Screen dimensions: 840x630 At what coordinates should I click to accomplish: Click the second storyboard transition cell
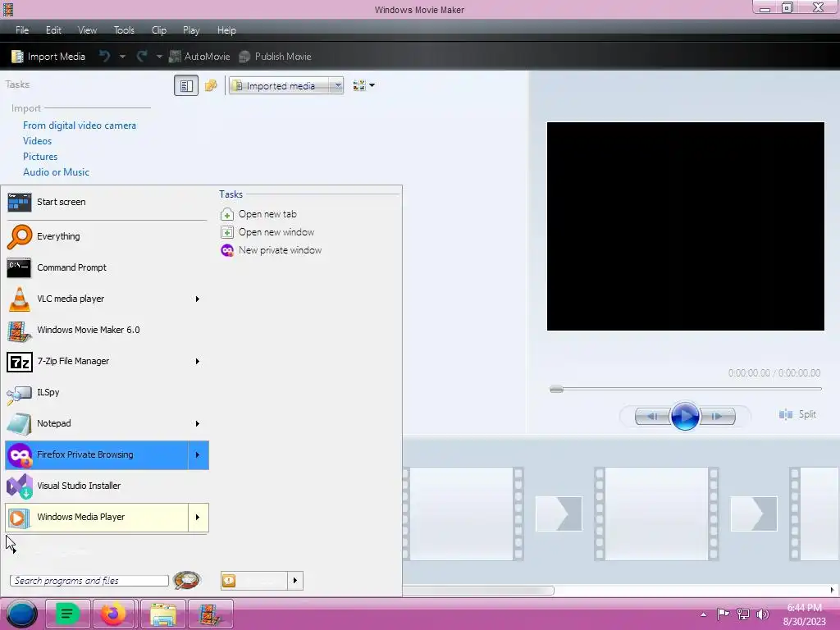pyautogui.click(x=754, y=514)
